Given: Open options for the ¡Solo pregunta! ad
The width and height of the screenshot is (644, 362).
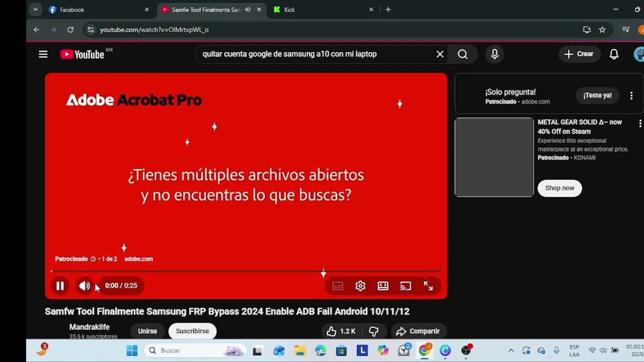Looking at the screenshot, I should pos(631,96).
